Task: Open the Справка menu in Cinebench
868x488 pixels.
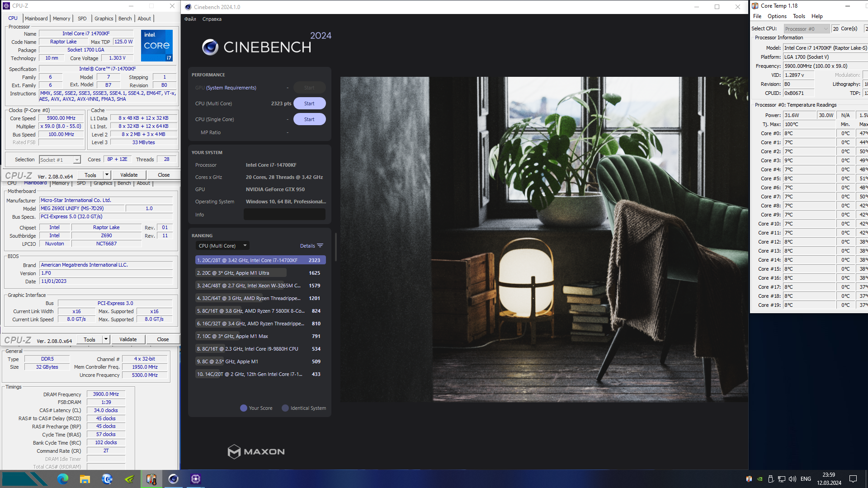Action: click(212, 19)
